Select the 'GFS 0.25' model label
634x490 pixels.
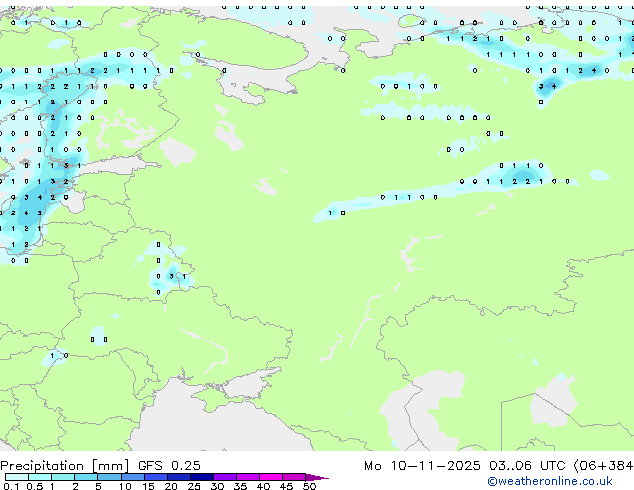[169, 465]
